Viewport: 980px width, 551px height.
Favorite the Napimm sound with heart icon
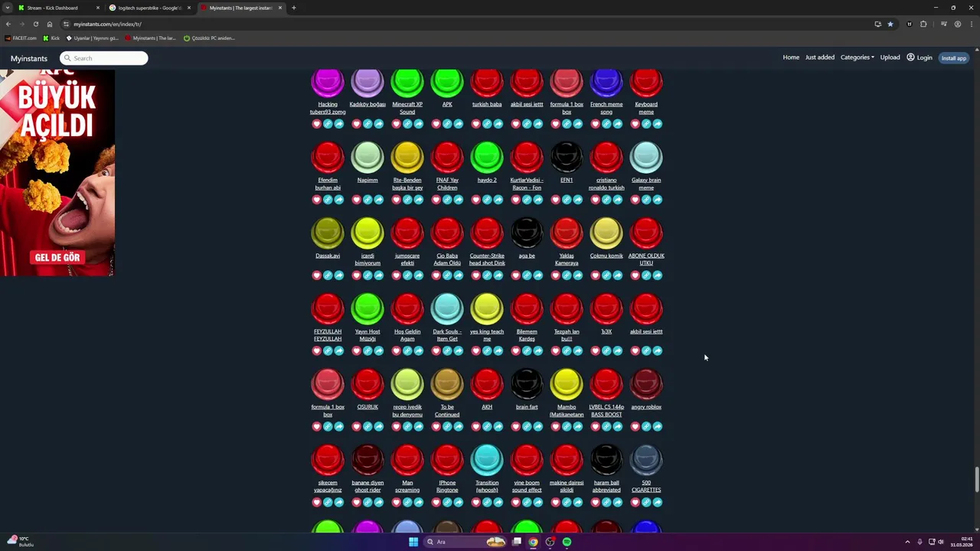pyautogui.click(x=356, y=200)
